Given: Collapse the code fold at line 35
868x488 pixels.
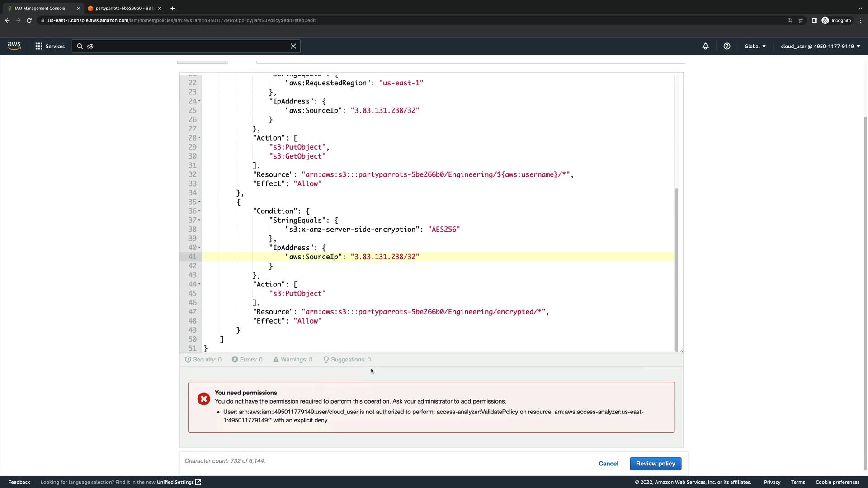Looking at the screenshot, I should [199, 202].
